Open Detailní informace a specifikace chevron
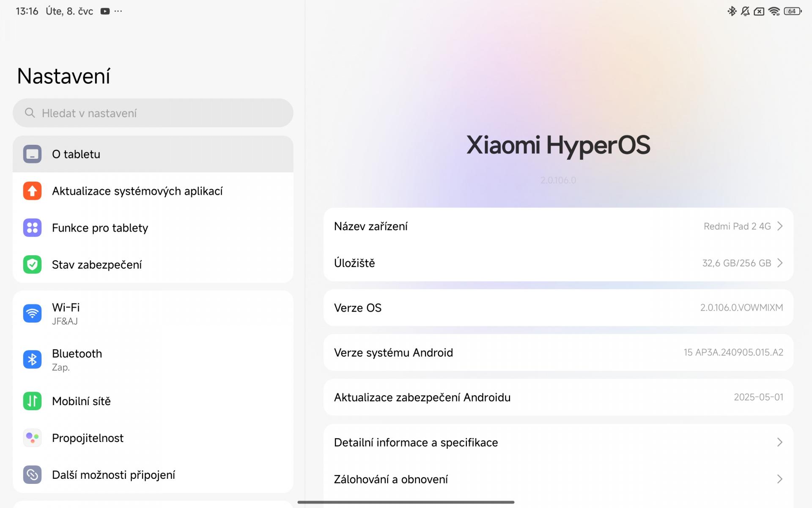Image resolution: width=812 pixels, height=508 pixels. click(x=780, y=442)
